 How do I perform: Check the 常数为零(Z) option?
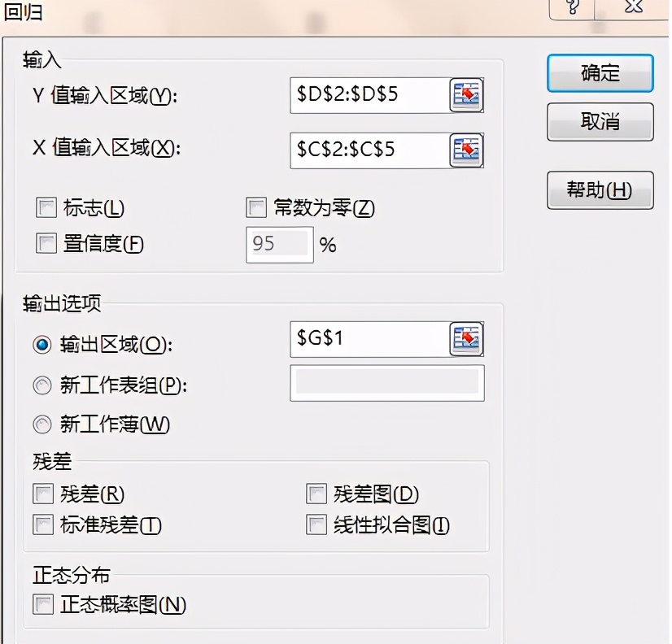tap(256, 208)
